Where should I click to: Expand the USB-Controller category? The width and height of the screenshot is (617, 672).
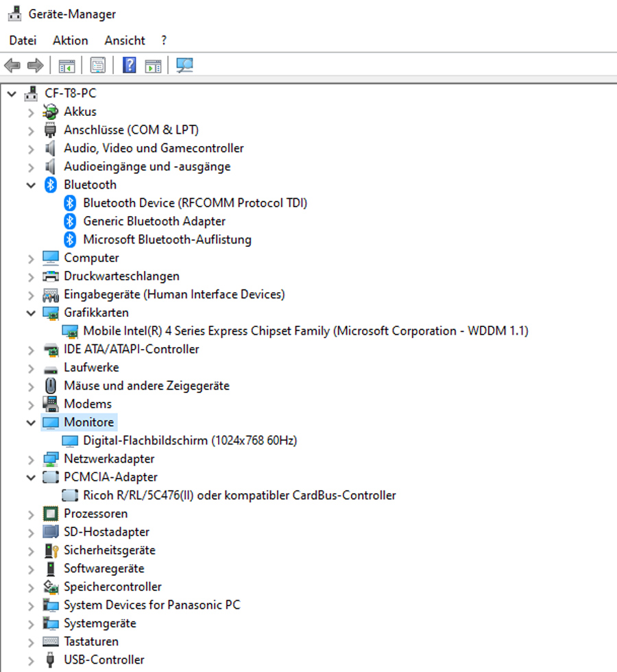coord(31,660)
